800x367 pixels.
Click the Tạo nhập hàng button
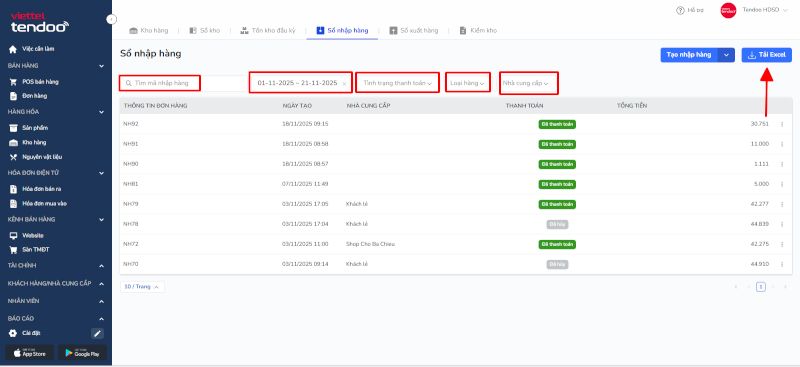[689, 55]
